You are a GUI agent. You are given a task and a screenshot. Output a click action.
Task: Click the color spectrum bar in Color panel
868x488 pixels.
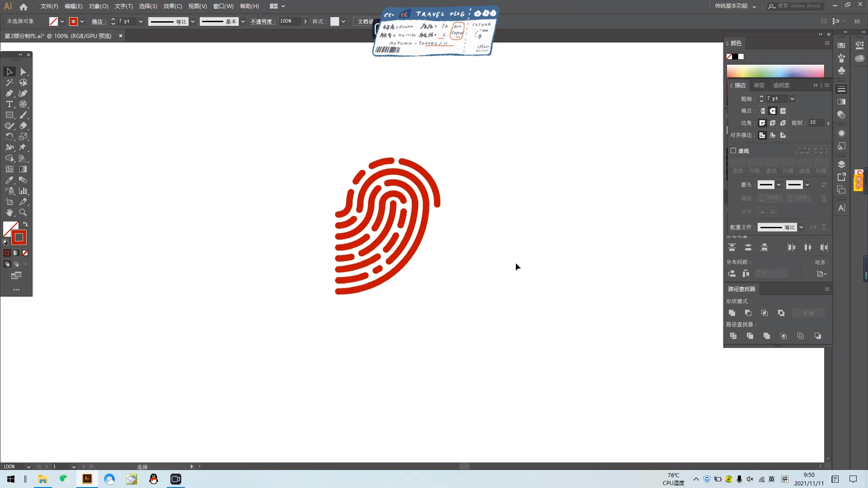click(775, 71)
